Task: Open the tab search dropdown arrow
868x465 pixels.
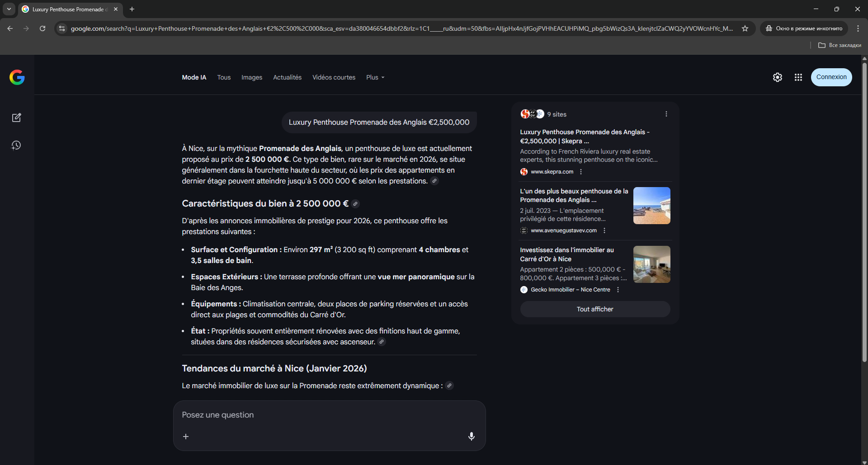Action: [9, 9]
